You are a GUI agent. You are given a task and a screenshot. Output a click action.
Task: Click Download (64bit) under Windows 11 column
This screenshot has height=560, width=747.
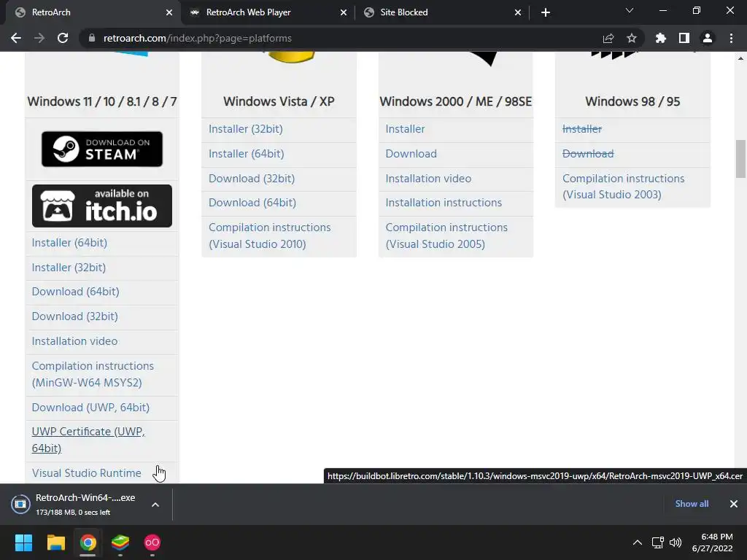(x=76, y=292)
